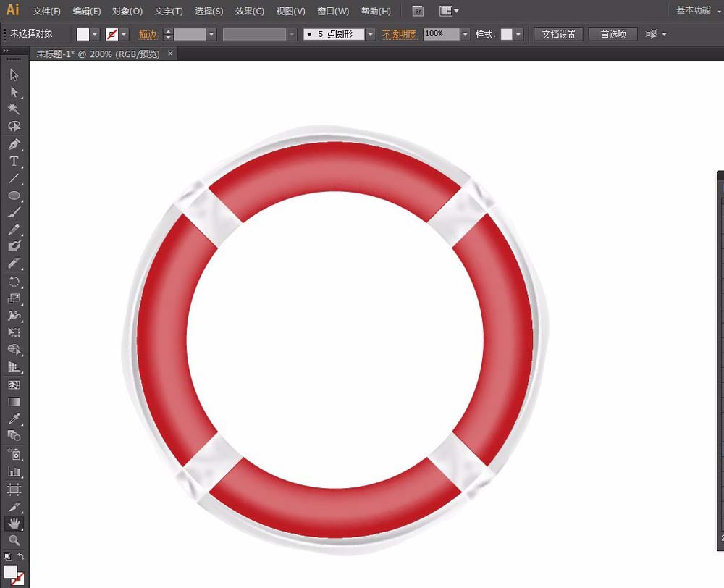Click the 首选项 button
This screenshot has width=724, height=588.
pos(613,34)
